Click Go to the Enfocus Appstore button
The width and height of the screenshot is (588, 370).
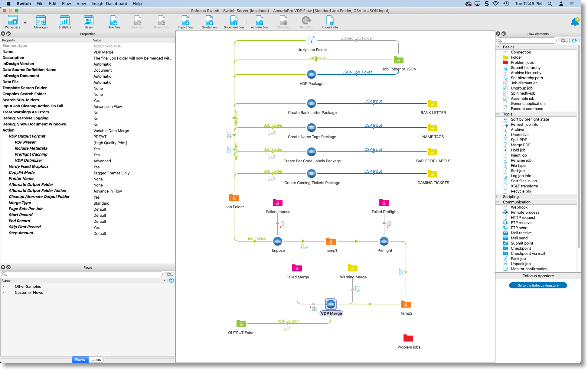pyautogui.click(x=538, y=285)
